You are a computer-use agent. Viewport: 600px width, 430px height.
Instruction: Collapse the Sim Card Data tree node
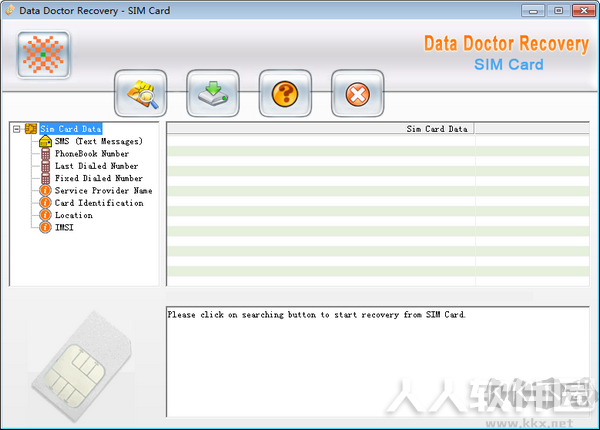pyautogui.click(x=16, y=129)
